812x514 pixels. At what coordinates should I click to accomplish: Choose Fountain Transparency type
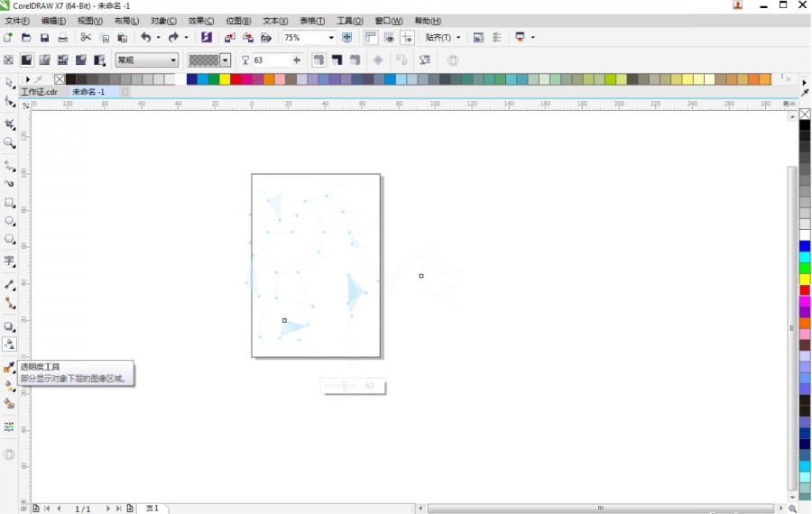[44, 60]
